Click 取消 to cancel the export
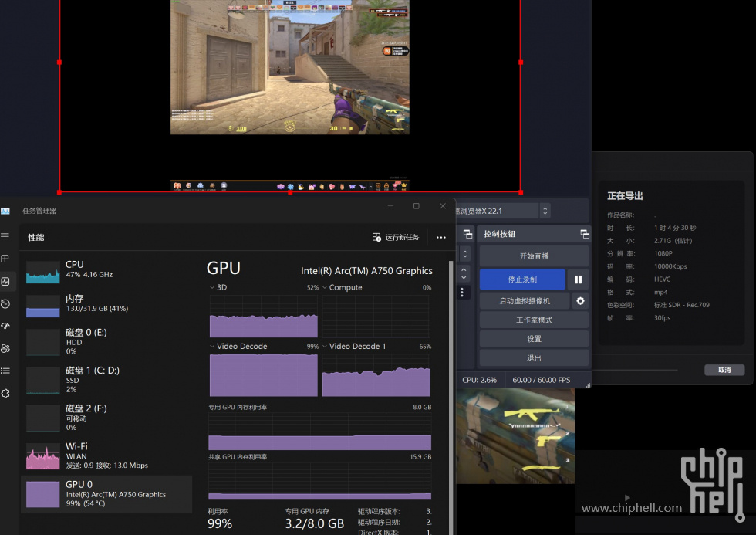 (724, 370)
